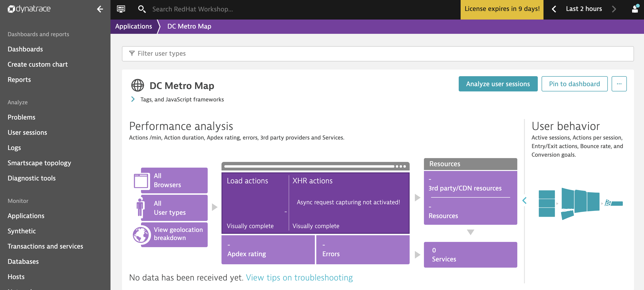644x290 pixels.
Task: Click the Applications breadcrumb
Action: pos(134,26)
